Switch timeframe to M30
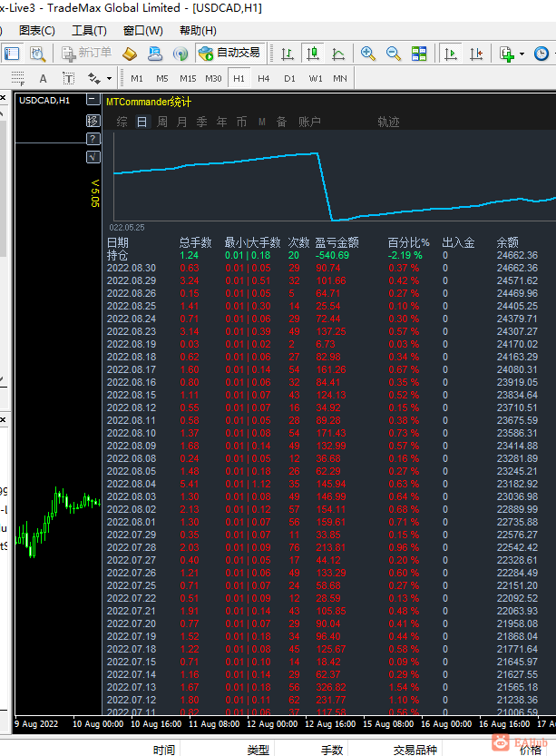This screenshot has height=756, width=556. (x=213, y=79)
